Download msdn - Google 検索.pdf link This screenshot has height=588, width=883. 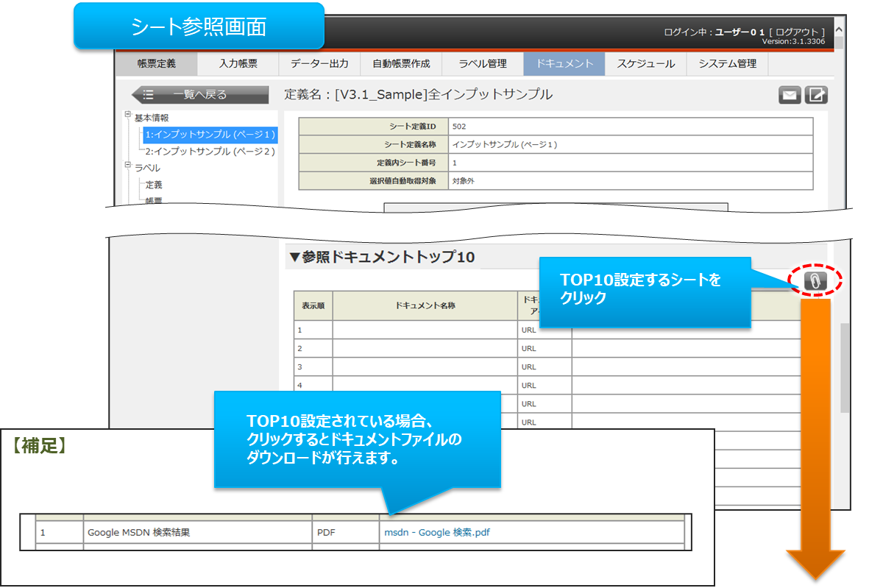click(436, 533)
